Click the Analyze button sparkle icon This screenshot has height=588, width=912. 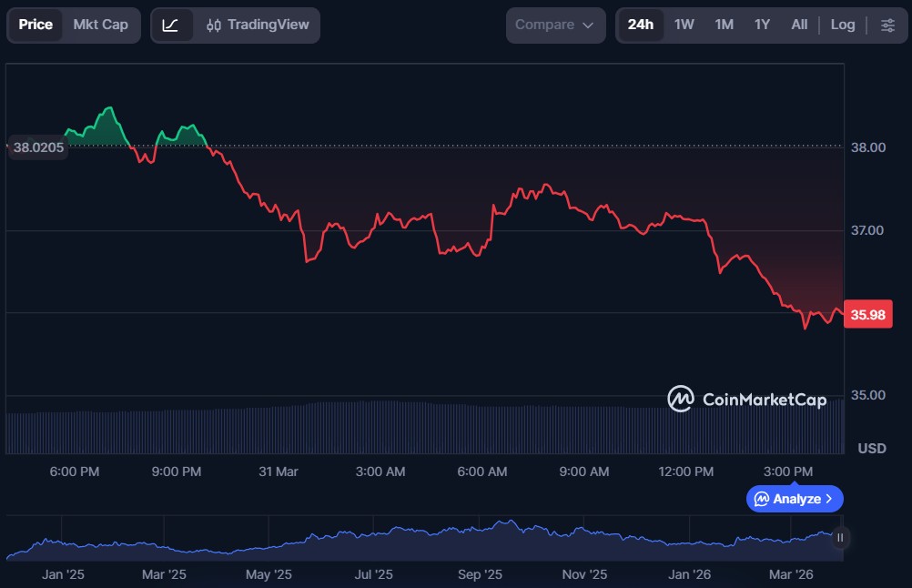[x=762, y=499]
